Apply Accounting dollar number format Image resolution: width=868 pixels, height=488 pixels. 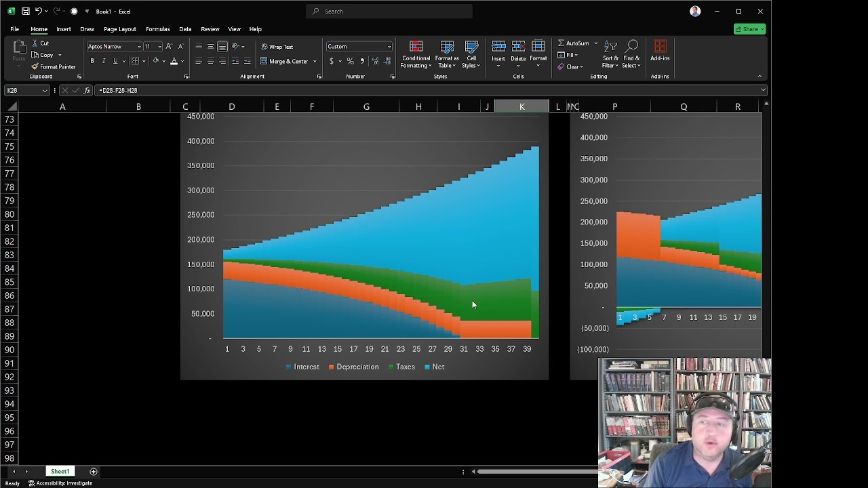[332, 61]
